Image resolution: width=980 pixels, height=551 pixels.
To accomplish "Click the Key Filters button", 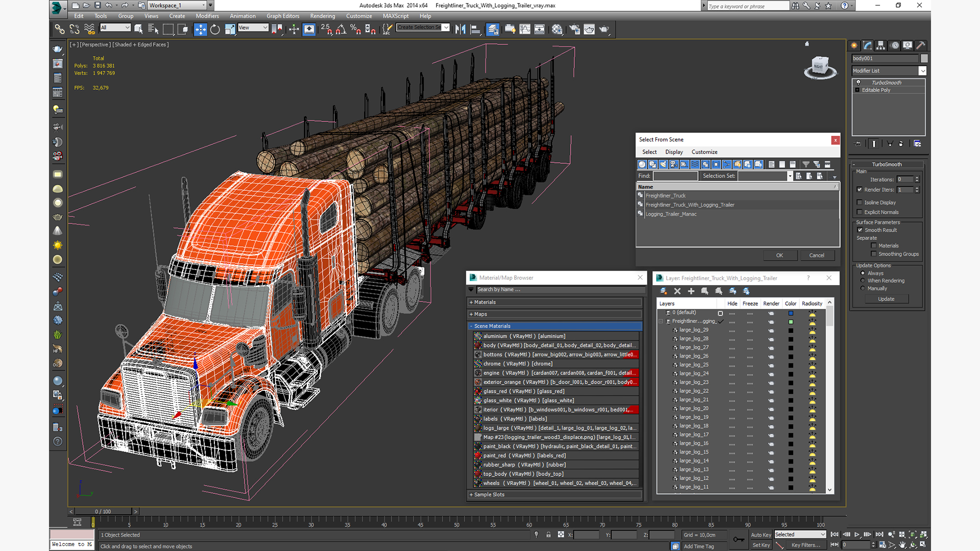I will click(x=806, y=545).
